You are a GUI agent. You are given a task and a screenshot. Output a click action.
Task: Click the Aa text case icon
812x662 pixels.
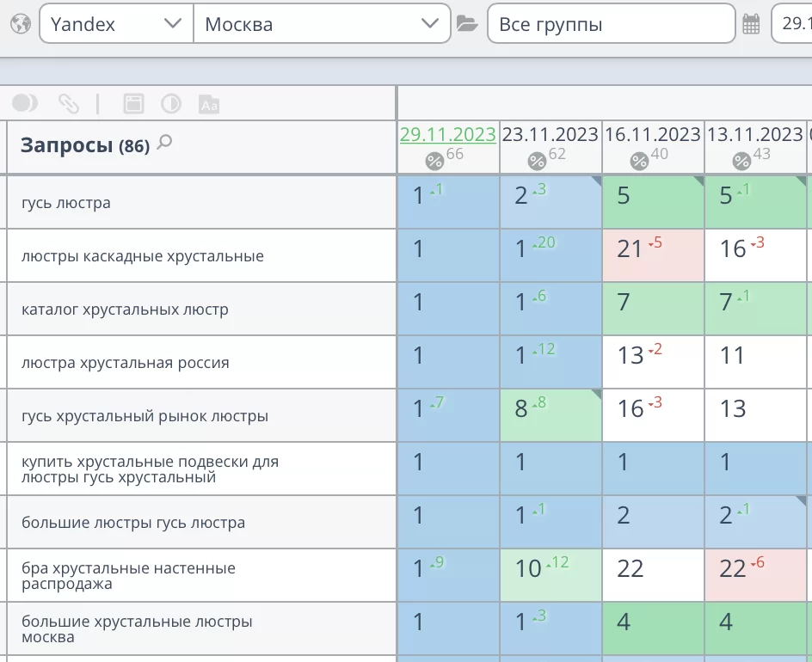click(209, 104)
